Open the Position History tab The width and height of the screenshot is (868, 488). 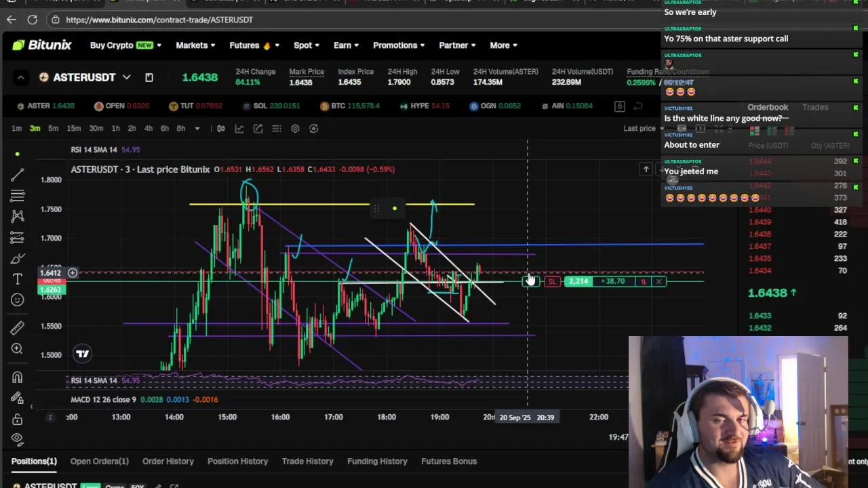(x=237, y=461)
